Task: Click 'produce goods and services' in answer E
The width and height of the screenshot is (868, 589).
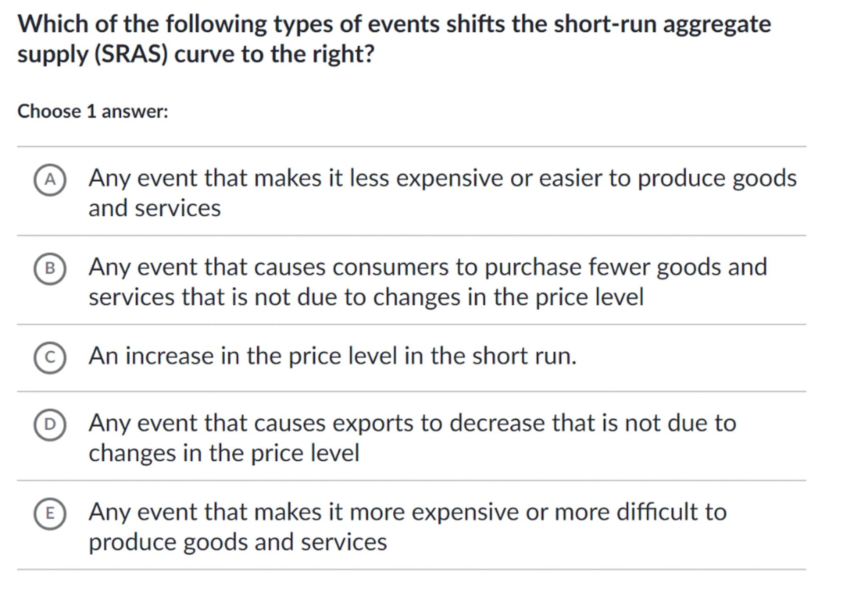Action: (x=237, y=542)
